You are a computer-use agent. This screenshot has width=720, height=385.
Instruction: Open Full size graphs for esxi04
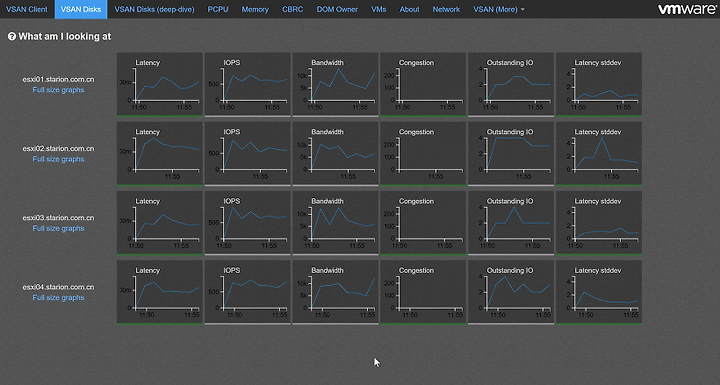pyautogui.click(x=58, y=298)
